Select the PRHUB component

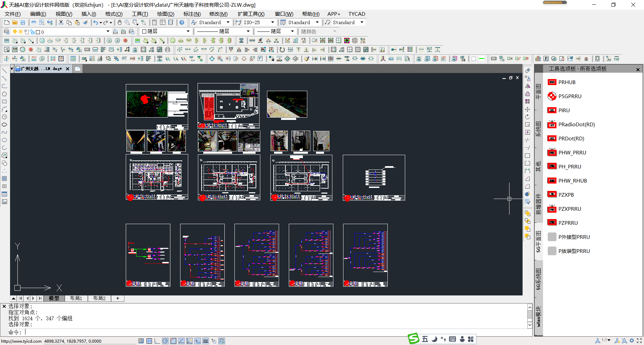(x=561, y=82)
